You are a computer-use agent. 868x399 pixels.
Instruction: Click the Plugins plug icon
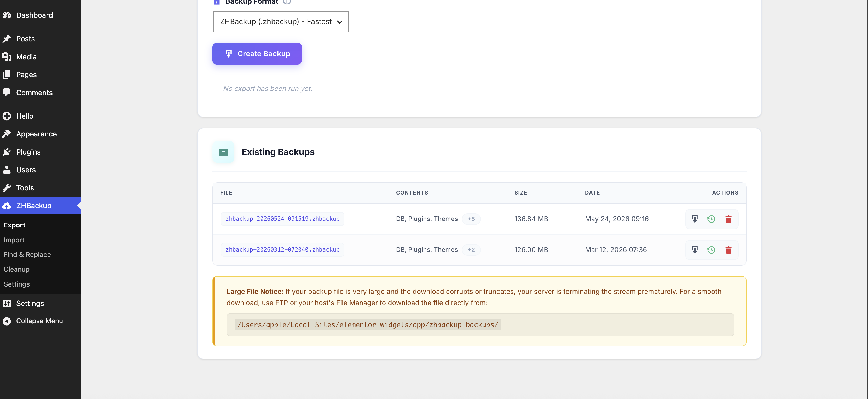(x=7, y=152)
